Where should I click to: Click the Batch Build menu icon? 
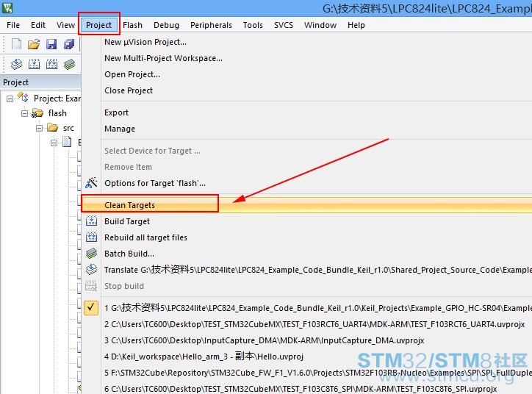(x=91, y=253)
